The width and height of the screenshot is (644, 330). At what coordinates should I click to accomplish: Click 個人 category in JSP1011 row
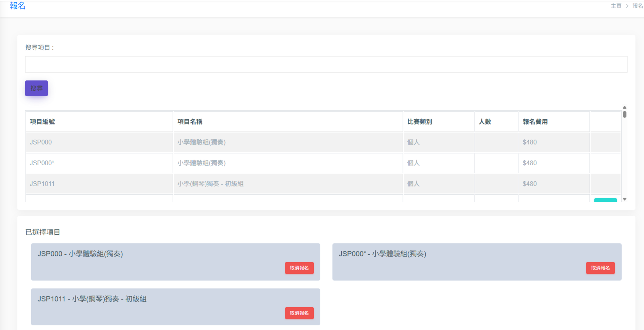(413, 184)
